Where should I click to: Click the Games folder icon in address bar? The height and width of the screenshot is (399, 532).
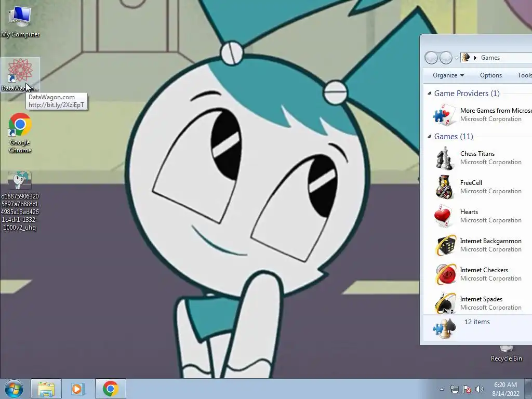pos(466,57)
